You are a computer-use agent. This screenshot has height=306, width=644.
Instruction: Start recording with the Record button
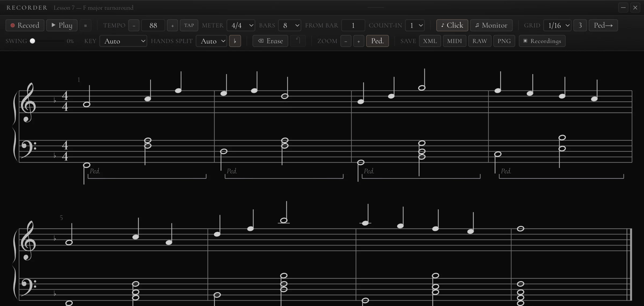25,25
